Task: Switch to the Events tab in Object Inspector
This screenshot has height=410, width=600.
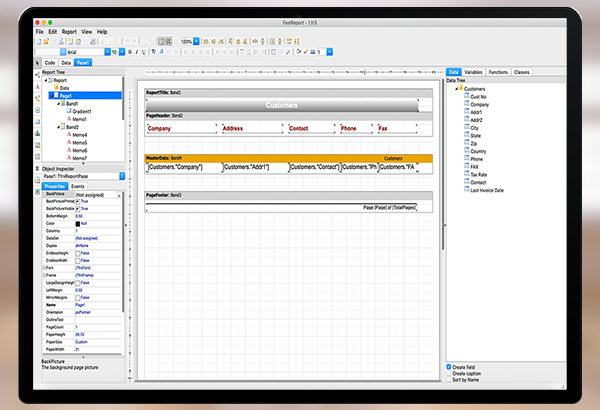Action: [x=77, y=186]
